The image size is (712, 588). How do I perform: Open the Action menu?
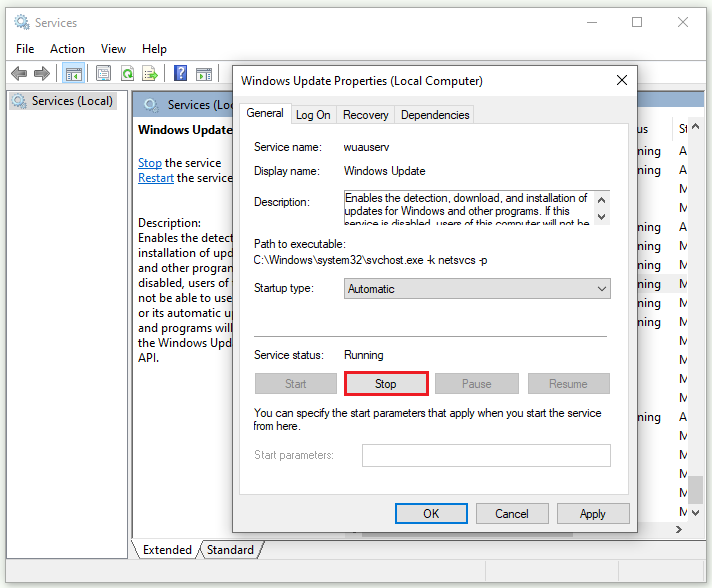click(67, 49)
